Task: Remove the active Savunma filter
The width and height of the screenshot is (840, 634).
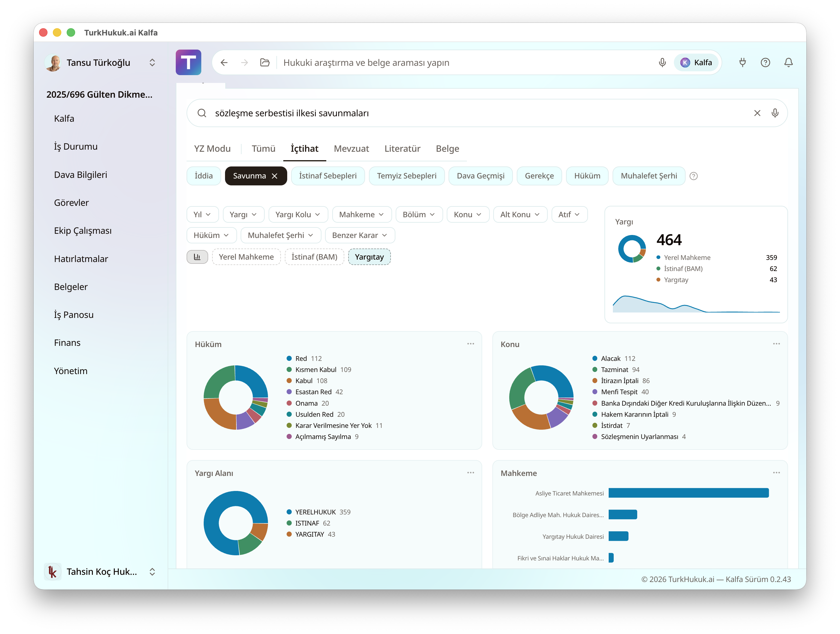Action: (275, 176)
